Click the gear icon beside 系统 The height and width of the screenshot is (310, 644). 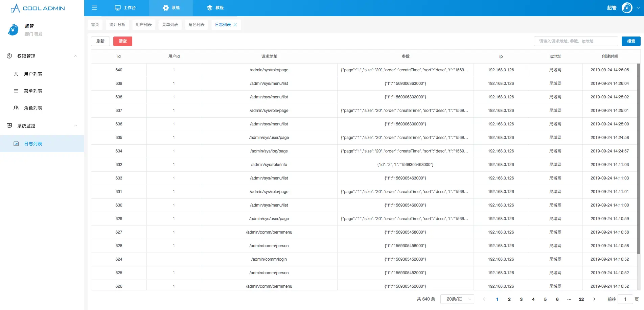click(x=166, y=8)
